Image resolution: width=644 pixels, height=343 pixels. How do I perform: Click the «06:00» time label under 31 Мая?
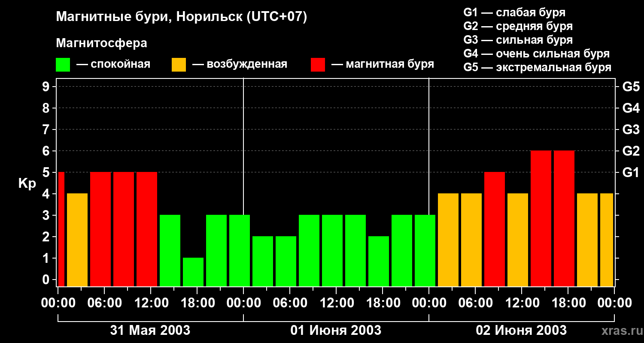[104, 303]
